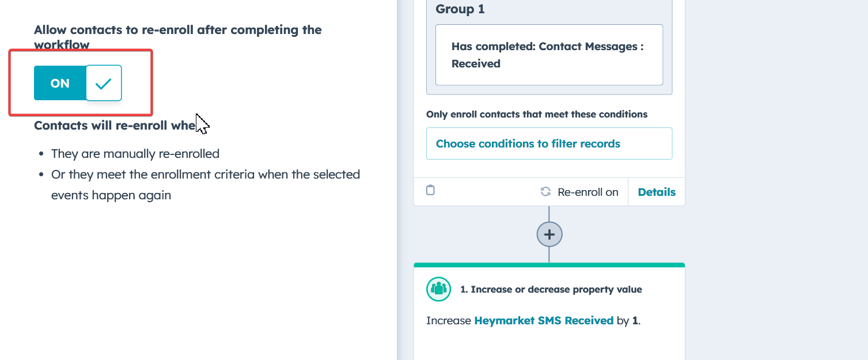Click the Re-enroll on status label
This screenshot has width=868, height=360.
pyautogui.click(x=587, y=192)
